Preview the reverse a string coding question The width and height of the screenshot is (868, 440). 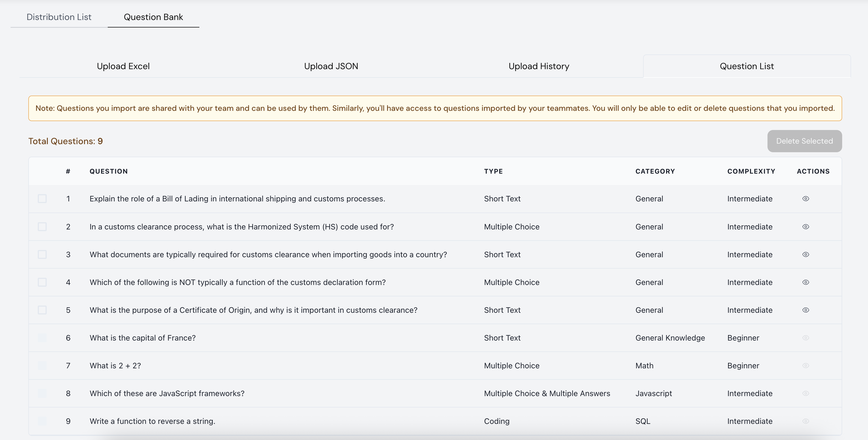(806, 421)
